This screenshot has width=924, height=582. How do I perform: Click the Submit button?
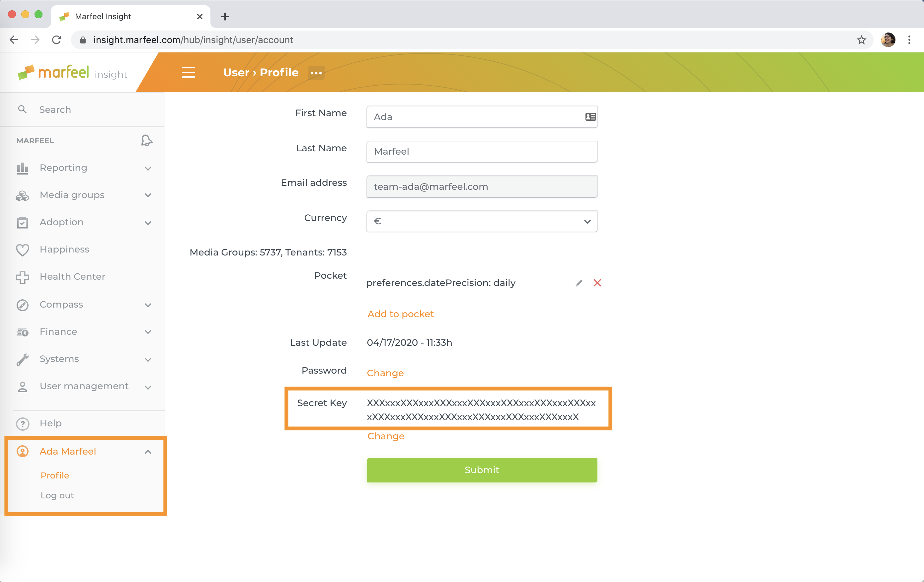click(482, 470)
